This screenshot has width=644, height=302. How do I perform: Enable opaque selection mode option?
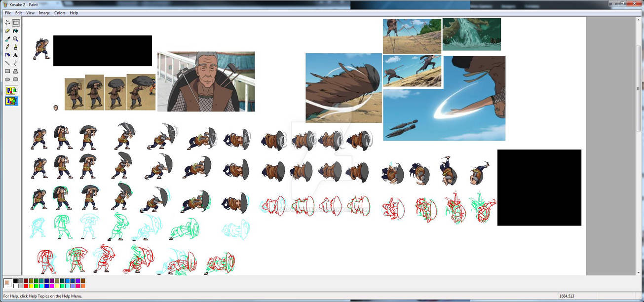(11, 91)
